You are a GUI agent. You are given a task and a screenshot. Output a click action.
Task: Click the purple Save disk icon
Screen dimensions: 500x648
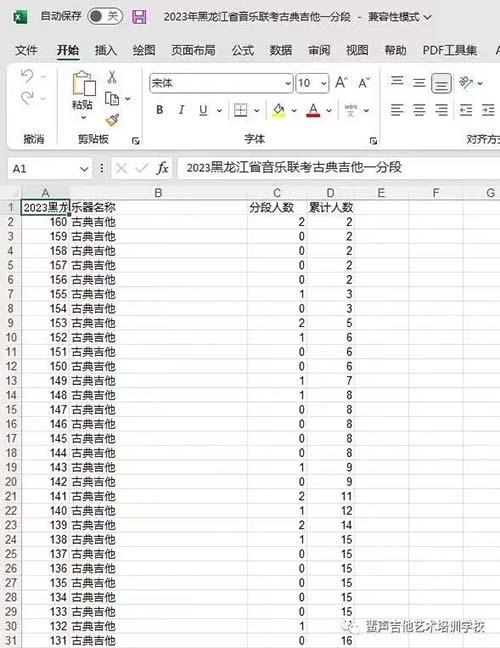139,17
